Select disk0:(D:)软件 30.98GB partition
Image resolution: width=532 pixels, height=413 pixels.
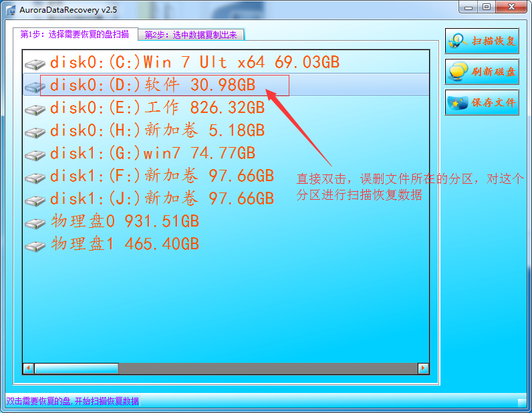(x=226, y=84)
